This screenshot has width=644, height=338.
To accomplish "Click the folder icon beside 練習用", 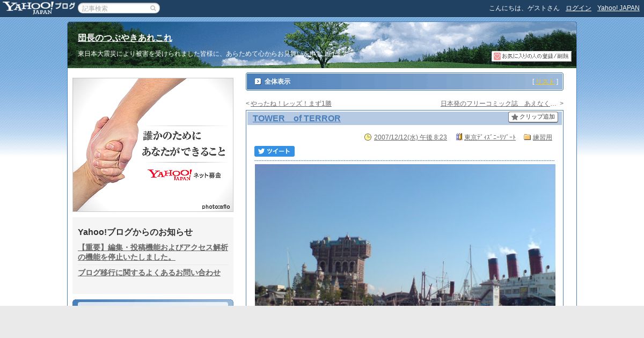I will (527, 137).
